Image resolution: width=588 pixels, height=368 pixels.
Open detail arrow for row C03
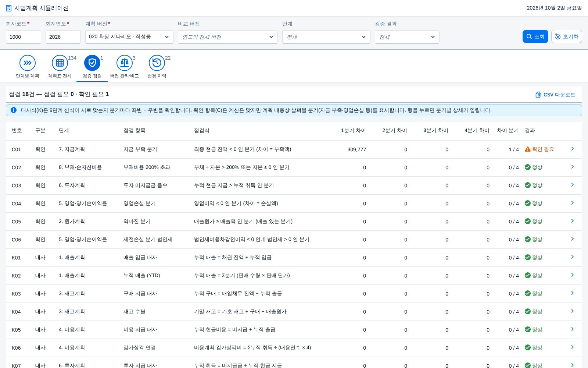pos(573,185)
